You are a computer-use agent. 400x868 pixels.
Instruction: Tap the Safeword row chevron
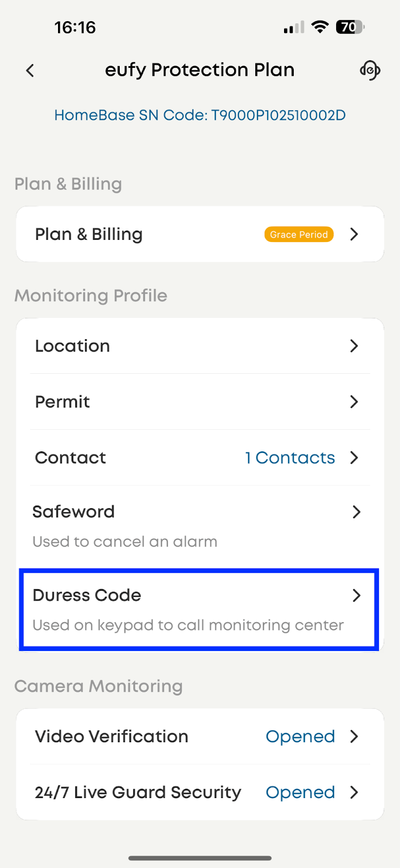click(356, 512)
